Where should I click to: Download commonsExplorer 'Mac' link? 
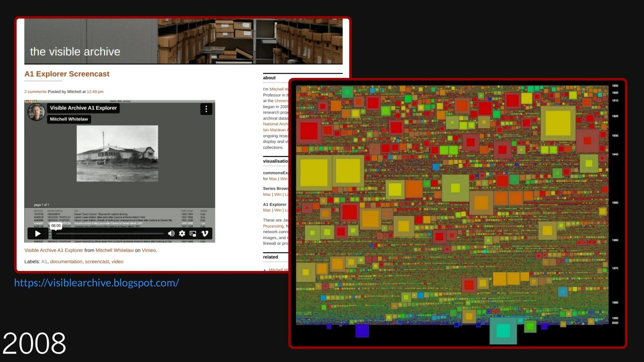click(x=273, y=179)
